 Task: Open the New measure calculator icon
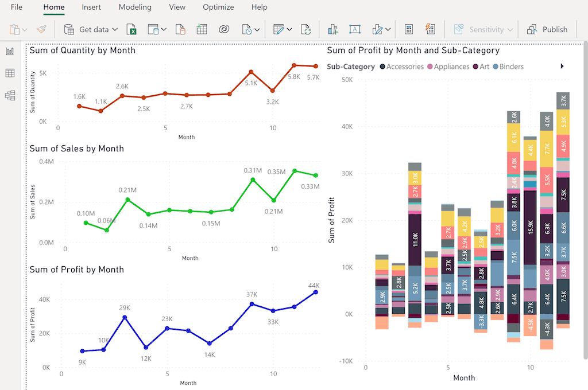click(x=408, y=29)
